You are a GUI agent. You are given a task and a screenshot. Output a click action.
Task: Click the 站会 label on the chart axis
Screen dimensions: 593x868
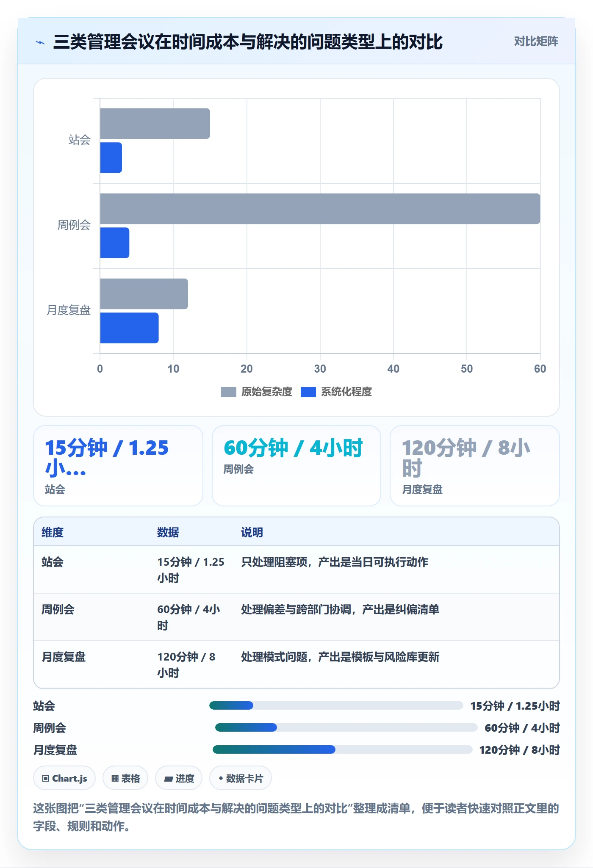pos(80,140)
